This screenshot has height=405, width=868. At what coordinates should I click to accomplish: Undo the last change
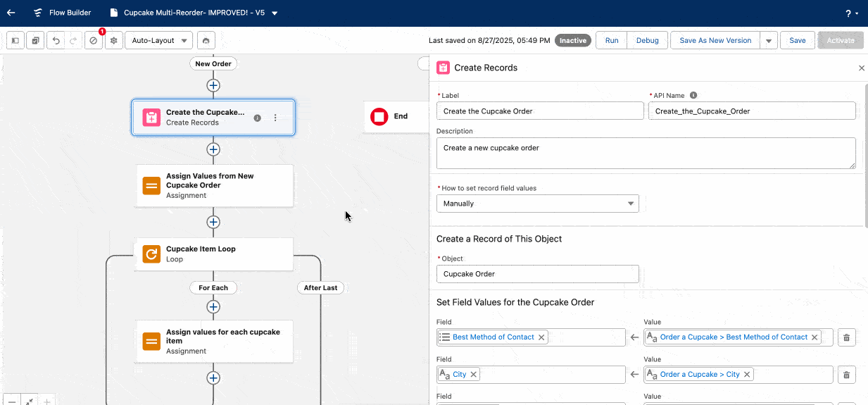pyautogui.click(x=56, y=41)
